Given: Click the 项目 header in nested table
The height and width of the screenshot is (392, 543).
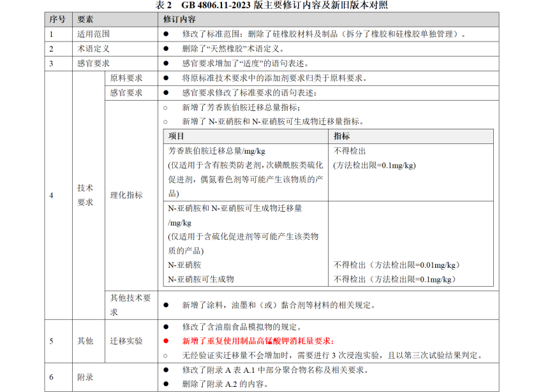Looking at the screenshot, I should point(177,136).
